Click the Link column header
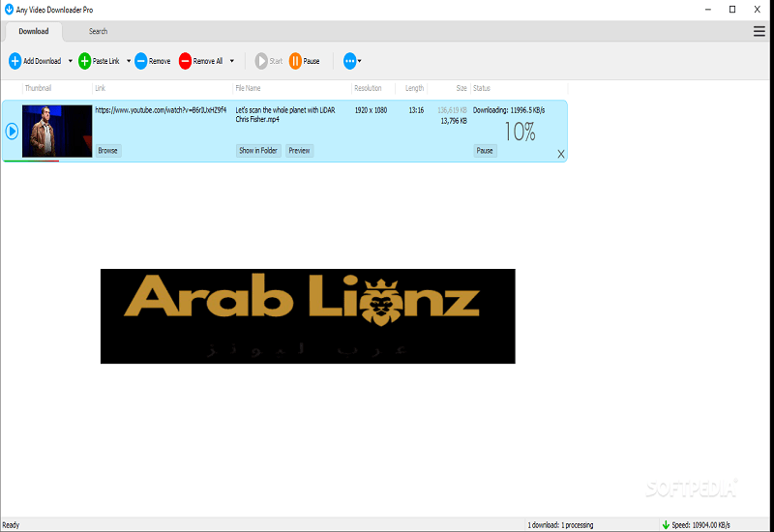Screen dimensions: 774x532 click(101, 88)
